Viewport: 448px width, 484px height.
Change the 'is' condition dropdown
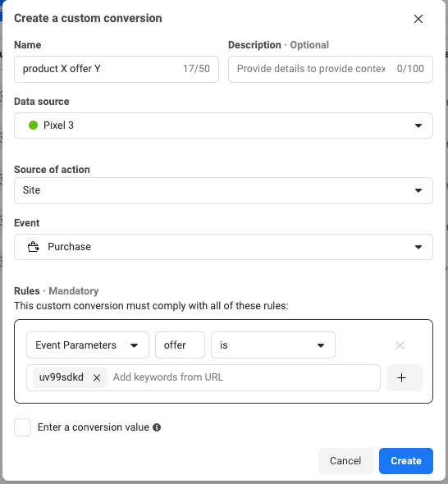(273, 345)
